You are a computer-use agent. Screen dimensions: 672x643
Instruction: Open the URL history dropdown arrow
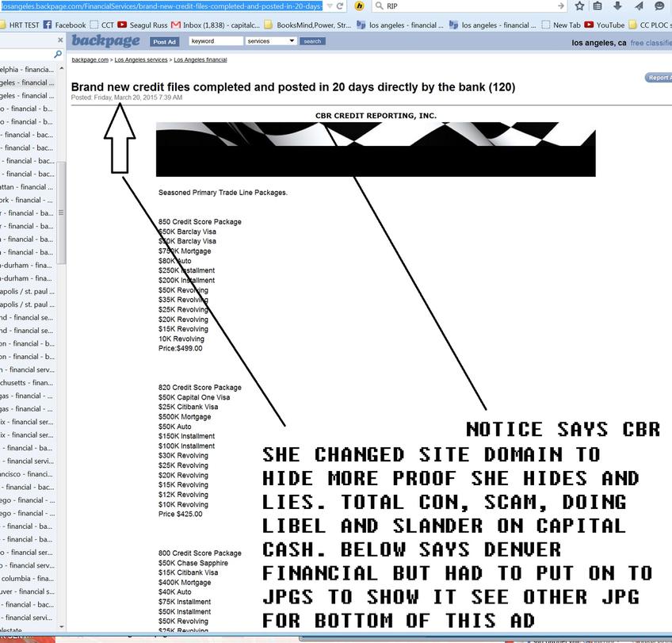(330, 6)
